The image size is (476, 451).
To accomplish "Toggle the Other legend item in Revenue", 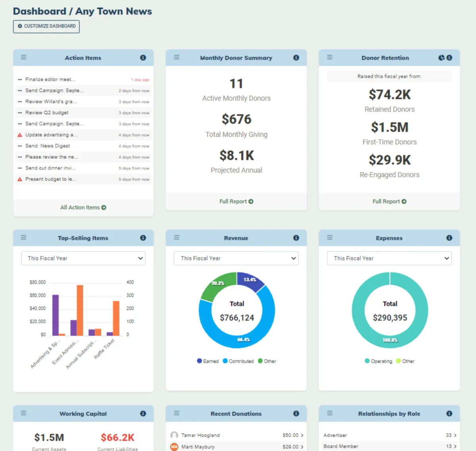I will pos(267,361).
